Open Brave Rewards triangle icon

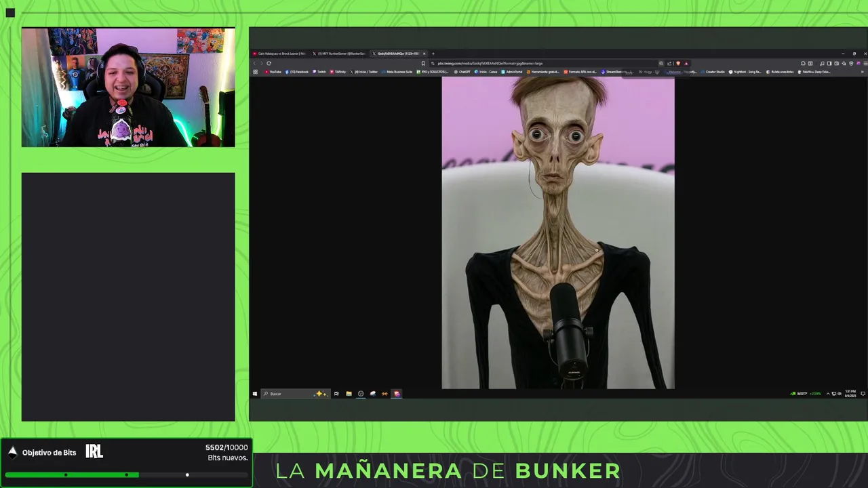tap(686, 63)
